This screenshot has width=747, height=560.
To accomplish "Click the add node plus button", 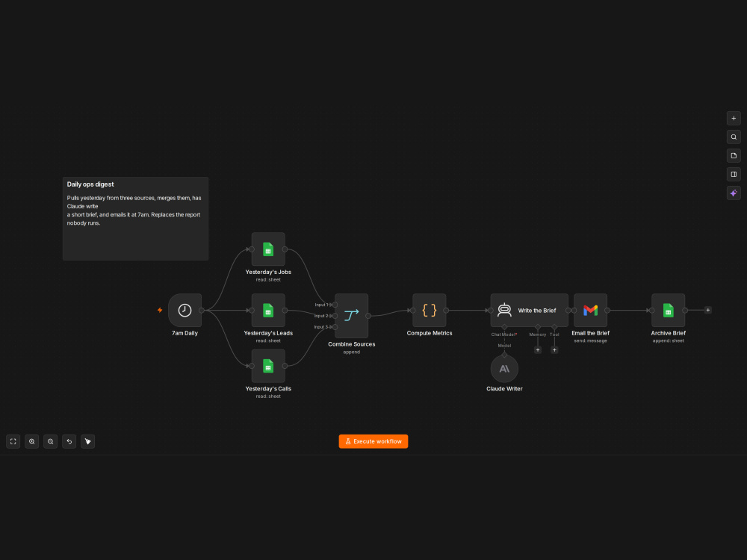I will coord(734,118).
